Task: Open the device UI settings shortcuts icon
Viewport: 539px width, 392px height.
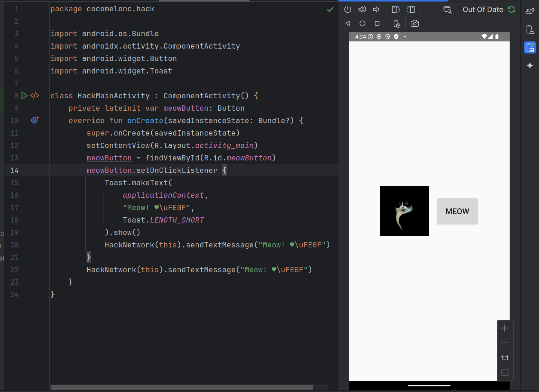Action: pos(397,24)
